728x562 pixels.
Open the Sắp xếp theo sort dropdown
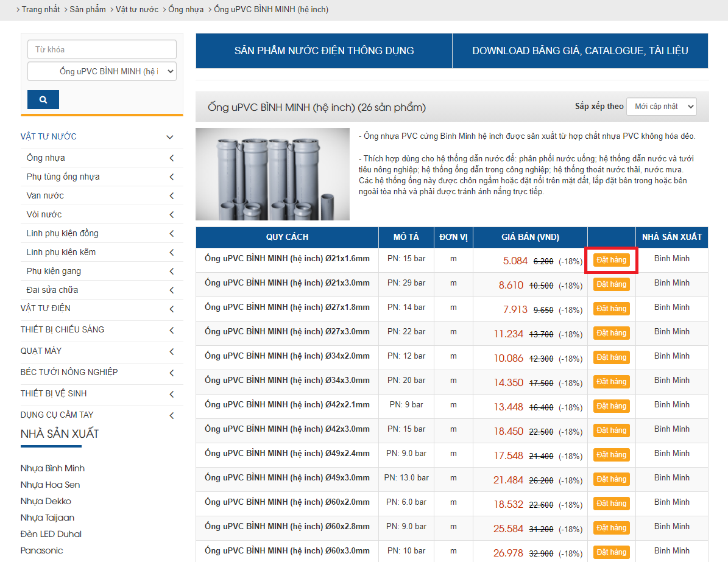coord(662,107)
